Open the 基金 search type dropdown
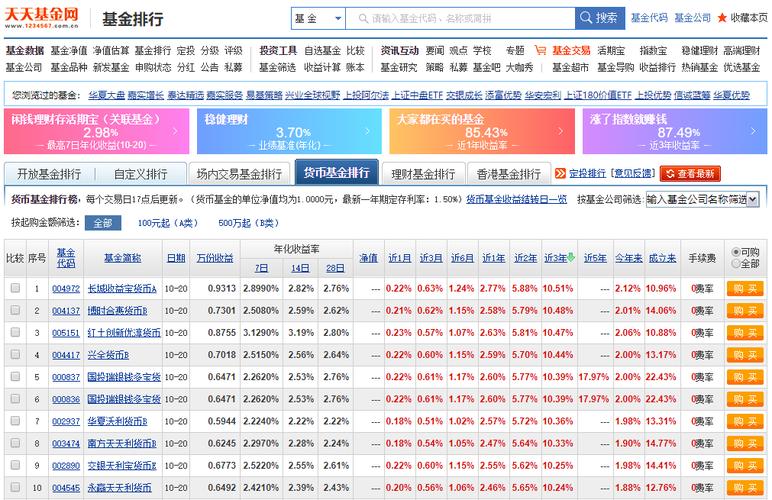772x500 pixels. point(318,18)
